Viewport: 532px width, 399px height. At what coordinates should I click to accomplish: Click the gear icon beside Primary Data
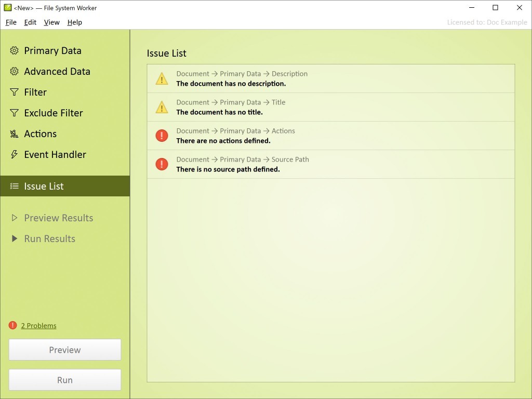click(14, 51)
